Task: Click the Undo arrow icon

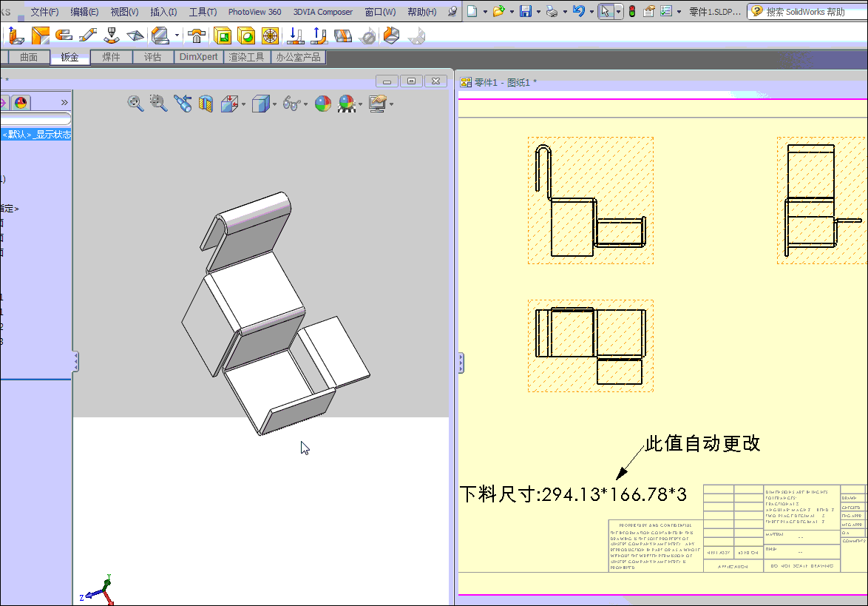Action: point(579,11)
